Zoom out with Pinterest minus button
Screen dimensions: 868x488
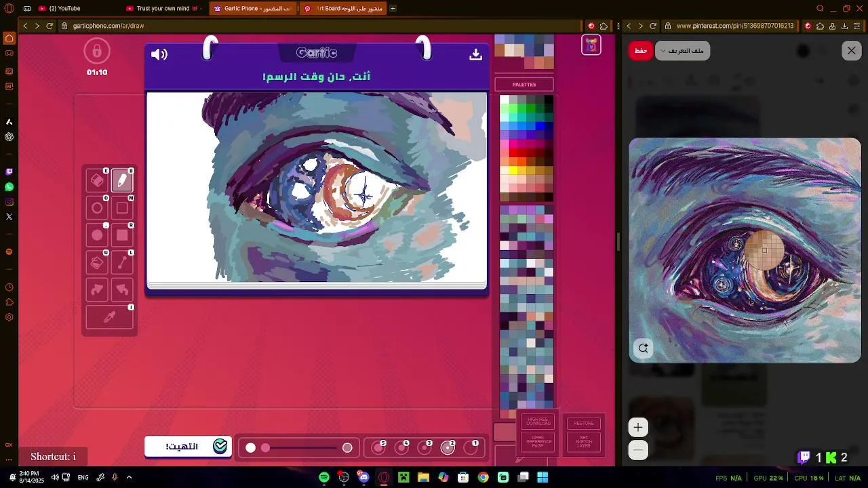[638, 450]
